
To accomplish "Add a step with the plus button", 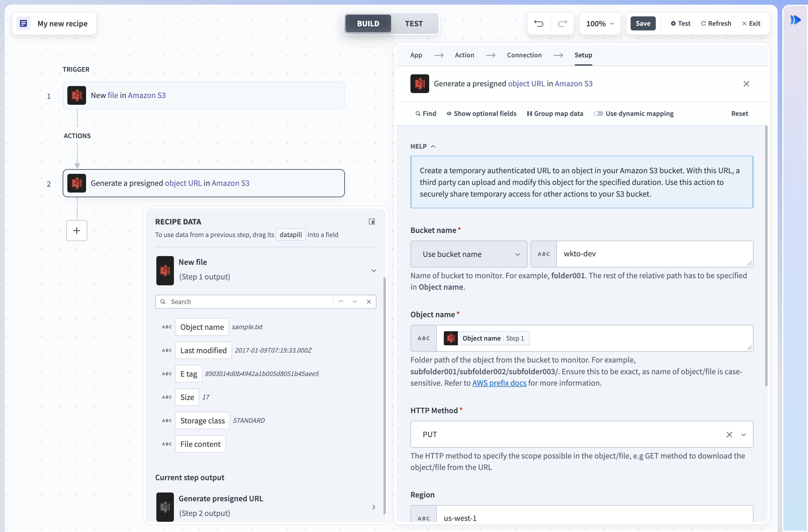I will click(x=77, y=231).
